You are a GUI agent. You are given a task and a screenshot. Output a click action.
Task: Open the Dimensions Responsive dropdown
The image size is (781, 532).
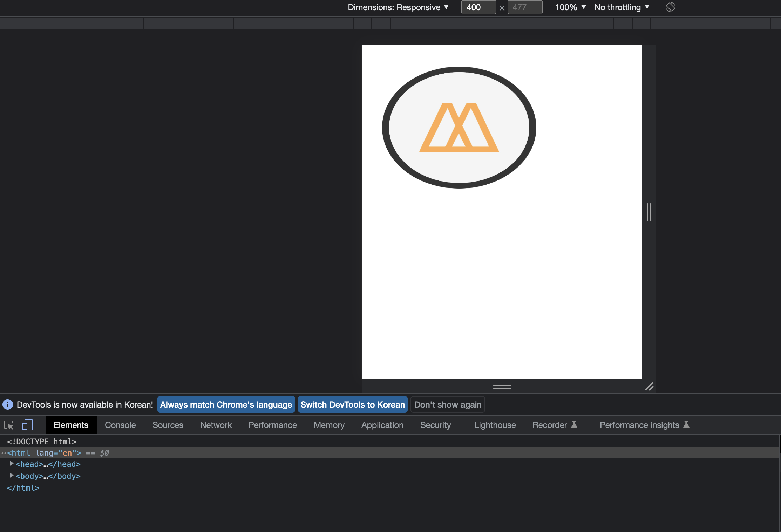(x=398, y=7)
